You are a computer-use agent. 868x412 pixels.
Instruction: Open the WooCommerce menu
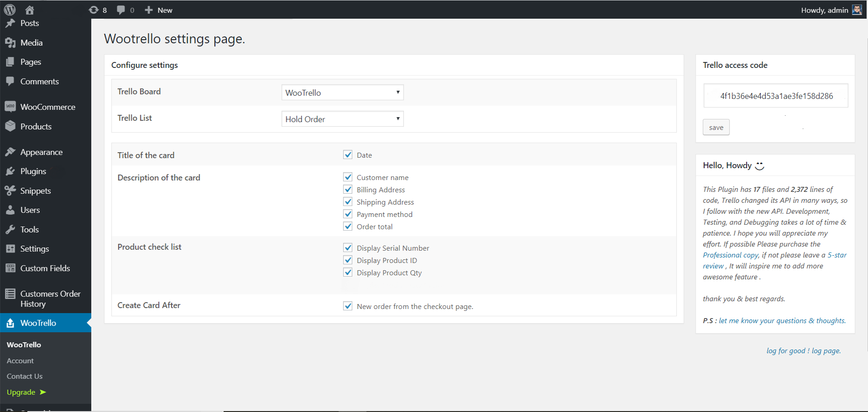click(48, 107)
